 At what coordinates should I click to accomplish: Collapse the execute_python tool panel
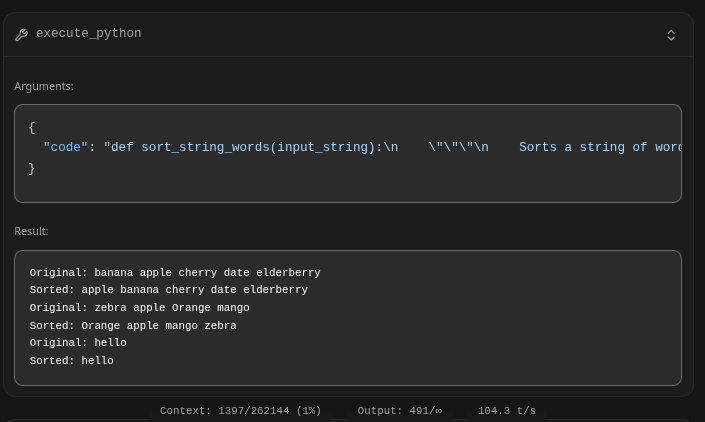[x=671, y=34]
